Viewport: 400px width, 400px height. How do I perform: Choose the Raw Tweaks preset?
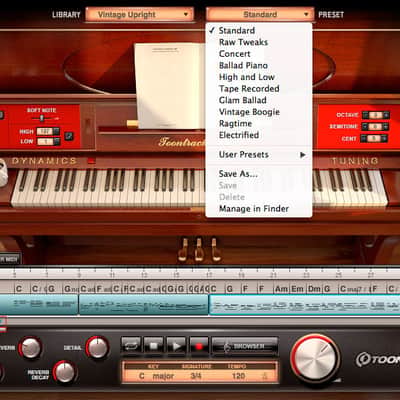tap(259, 42)
